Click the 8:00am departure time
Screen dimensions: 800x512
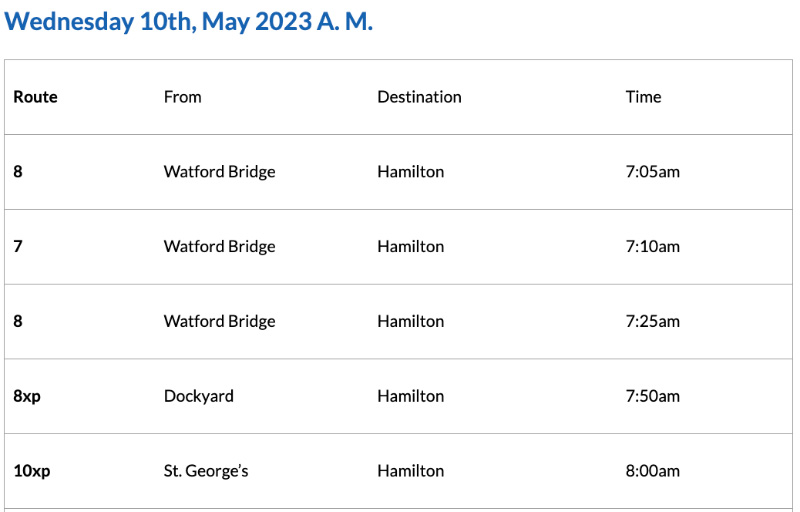coord(652,471)
